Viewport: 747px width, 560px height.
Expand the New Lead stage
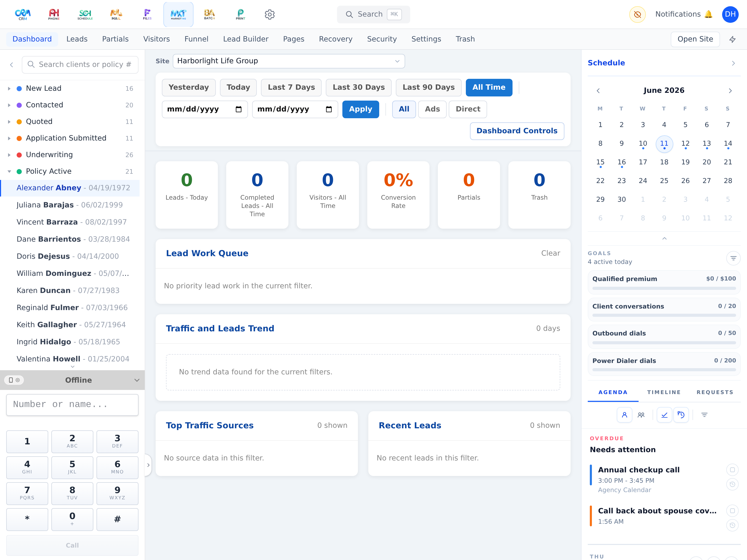[9, 88]
